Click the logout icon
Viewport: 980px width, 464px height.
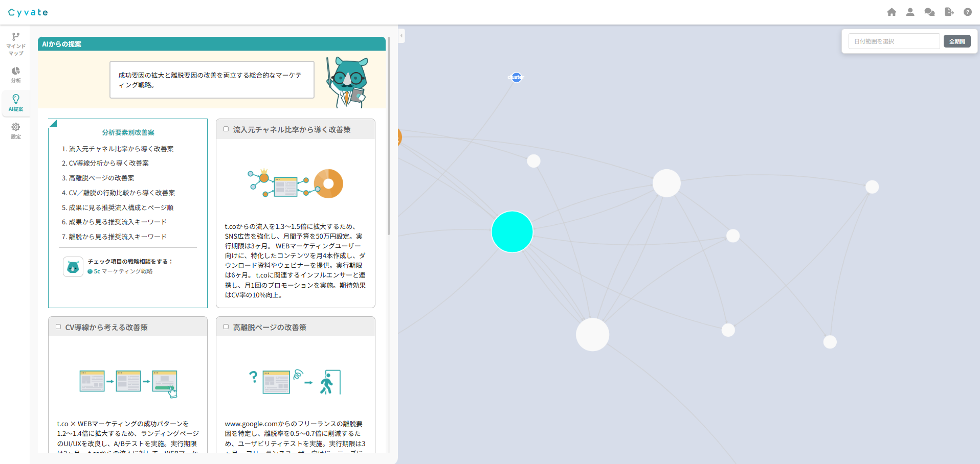pos(949,12)
